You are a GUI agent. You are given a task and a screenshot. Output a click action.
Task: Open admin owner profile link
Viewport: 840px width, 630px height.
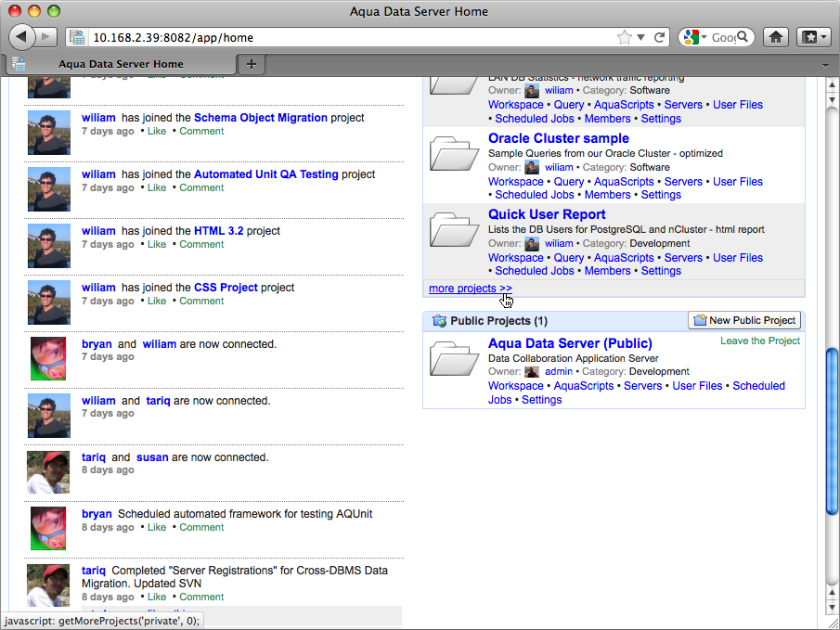pos(559,371)
